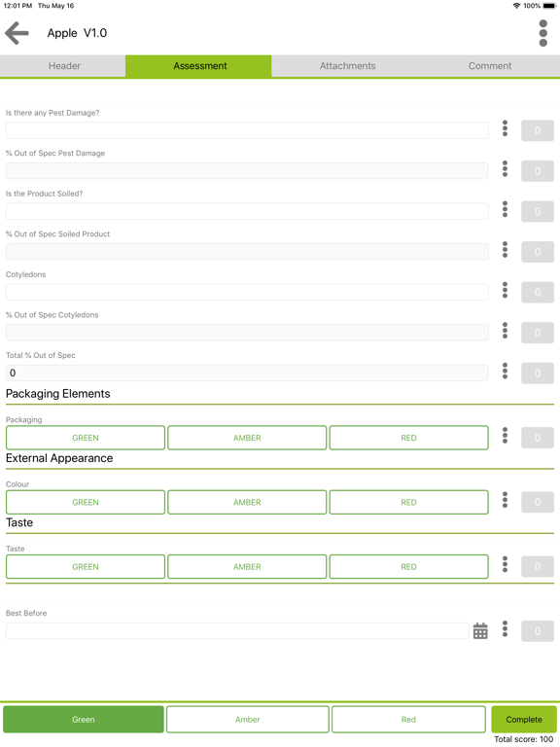The height and width of the screenshot is (747, 560).
Task: Set overall rating to Amber at bottom
Action: coord(248,720)
